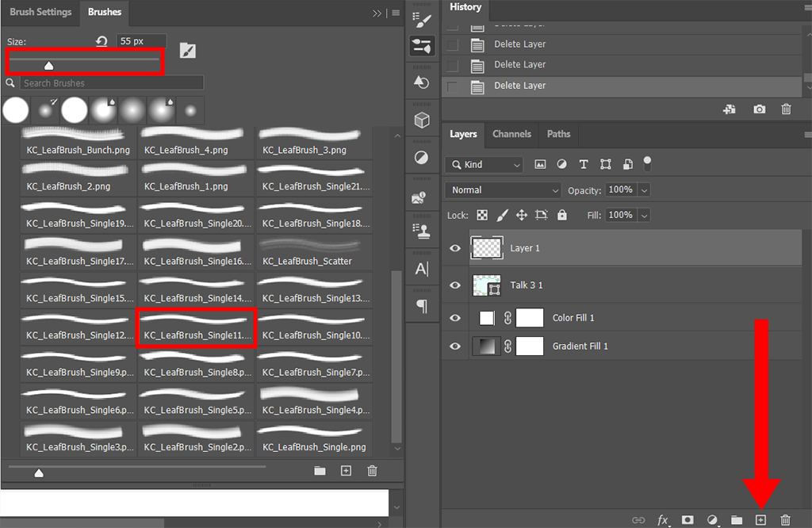Set history brush source on selected Delete Layer
Screen dimensions: 812x528
click(453, 86)
